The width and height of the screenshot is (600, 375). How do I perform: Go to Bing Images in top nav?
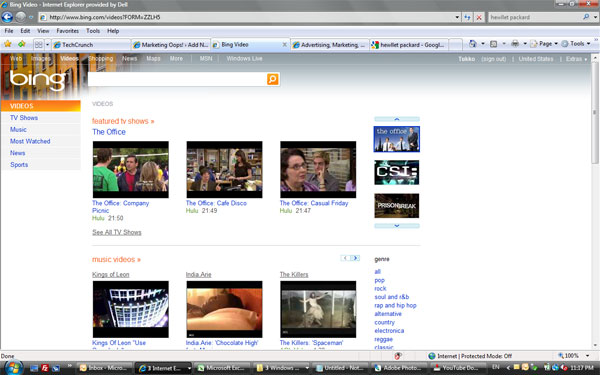click(41, 59)
